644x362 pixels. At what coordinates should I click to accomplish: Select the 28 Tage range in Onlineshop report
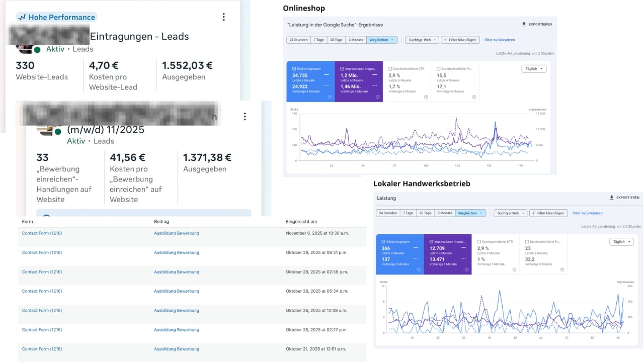336,40
